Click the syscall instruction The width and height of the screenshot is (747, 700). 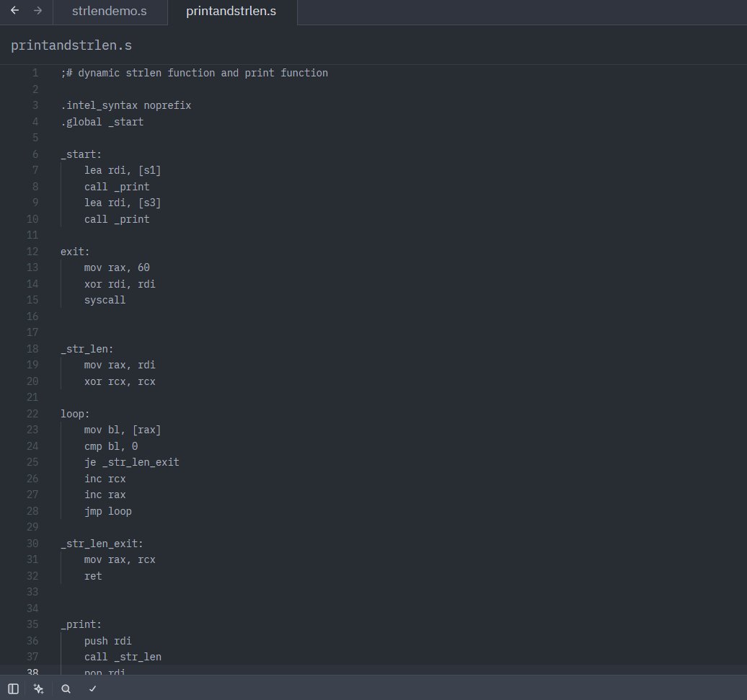pos(105,301)
